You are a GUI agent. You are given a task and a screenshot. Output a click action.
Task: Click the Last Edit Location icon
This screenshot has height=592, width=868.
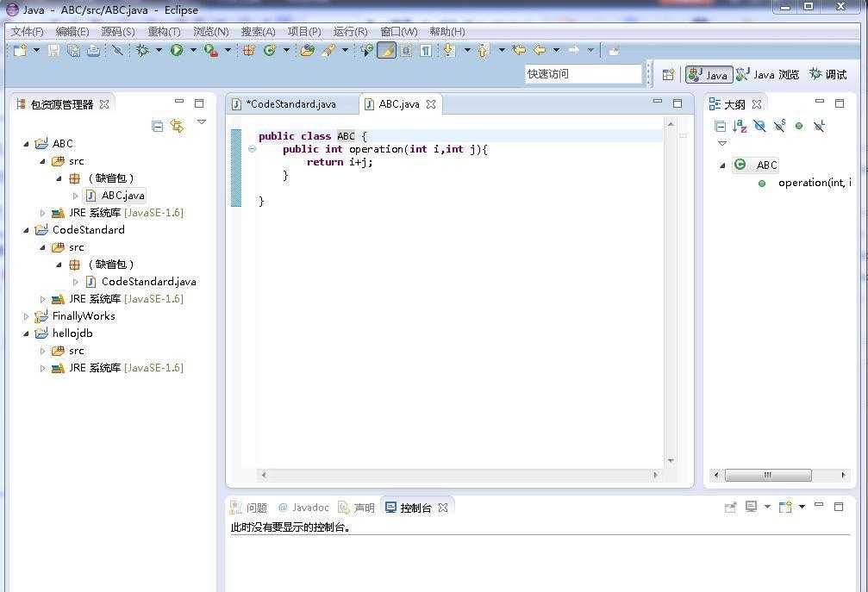519,50
